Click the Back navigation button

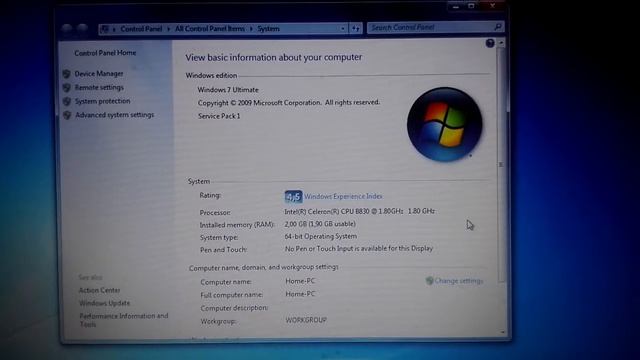[67, 29]
